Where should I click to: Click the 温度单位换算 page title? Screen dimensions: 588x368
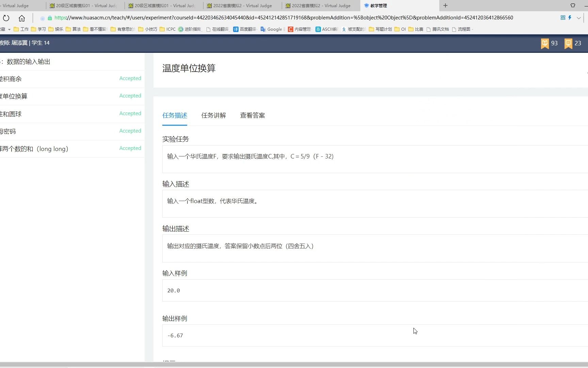[x=189, y=68]
